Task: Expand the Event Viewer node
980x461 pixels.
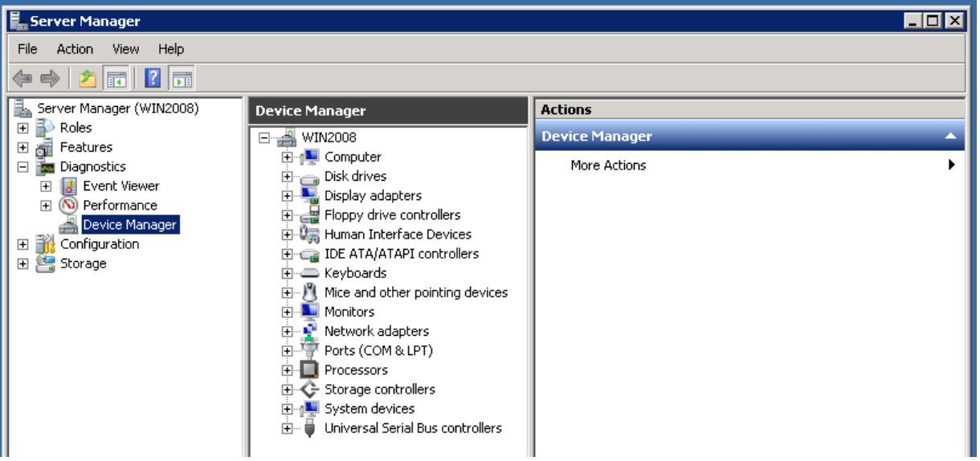Action: 46,186
